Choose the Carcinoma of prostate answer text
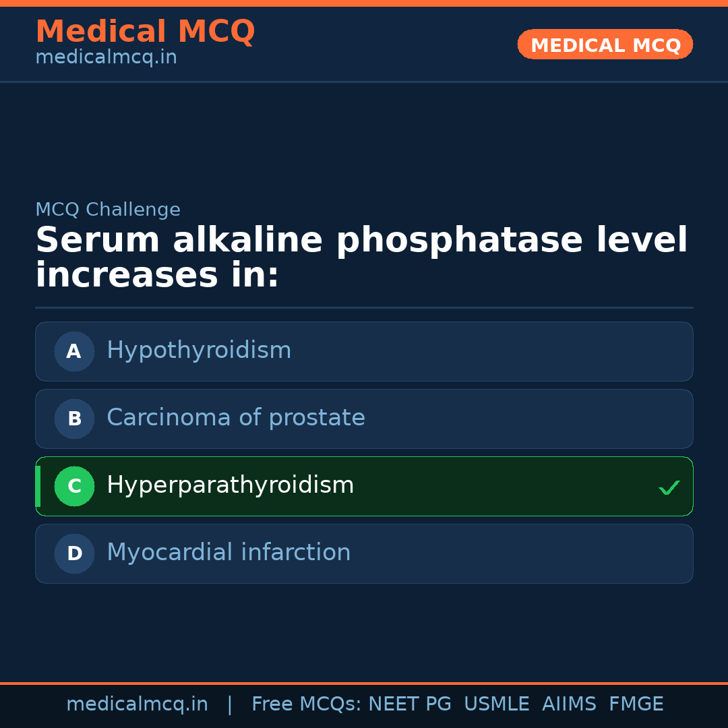728x728 pixels. (x=236, y=418)
